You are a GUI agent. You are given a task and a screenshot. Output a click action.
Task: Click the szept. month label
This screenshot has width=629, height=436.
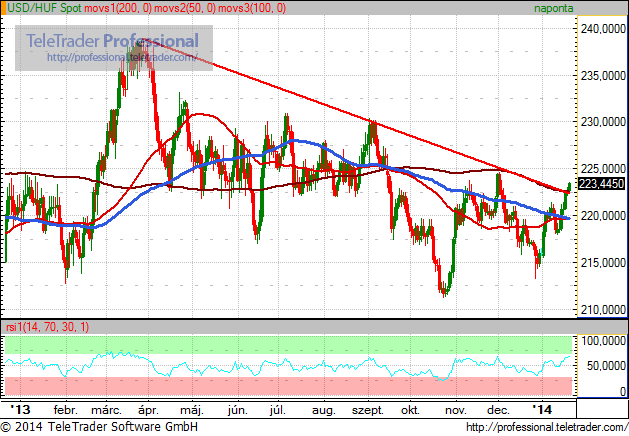point(368,410)
